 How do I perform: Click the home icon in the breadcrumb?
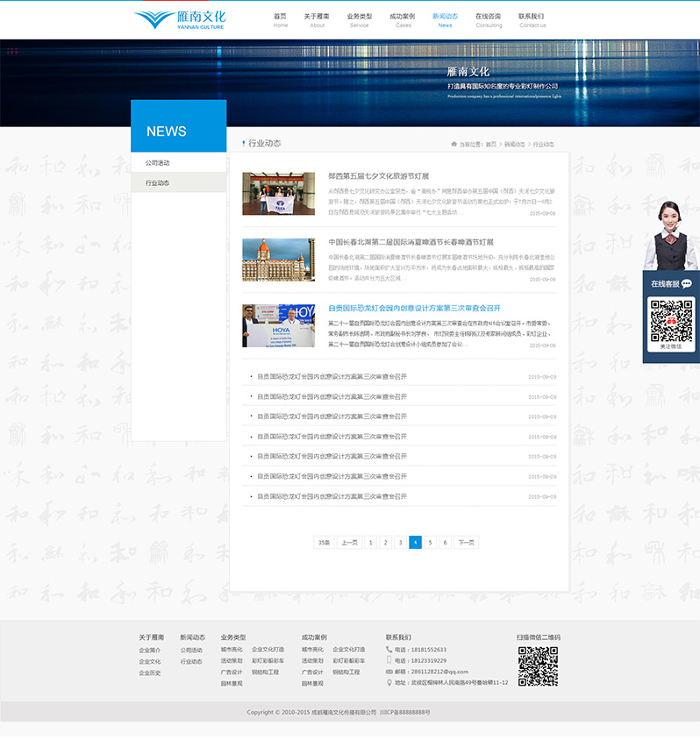click(454, 144)
